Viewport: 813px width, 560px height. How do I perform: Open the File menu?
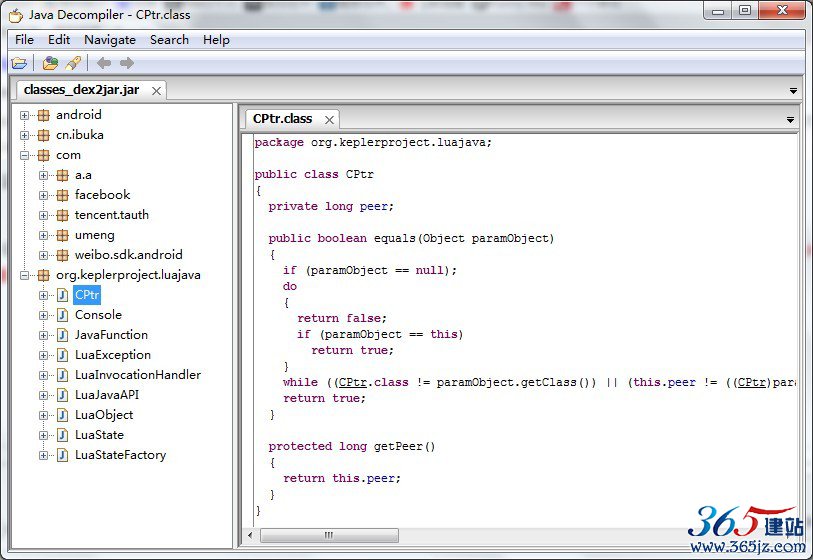click(x=24, y=40)
